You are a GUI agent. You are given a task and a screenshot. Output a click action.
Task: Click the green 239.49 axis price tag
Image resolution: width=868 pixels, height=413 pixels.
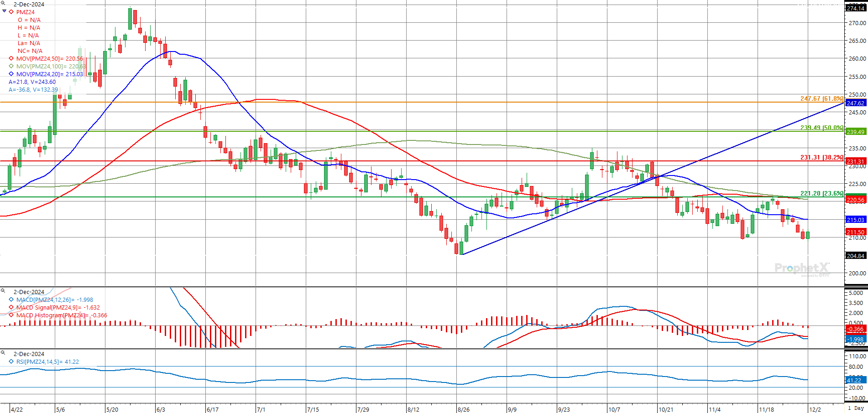coord(856,132)
